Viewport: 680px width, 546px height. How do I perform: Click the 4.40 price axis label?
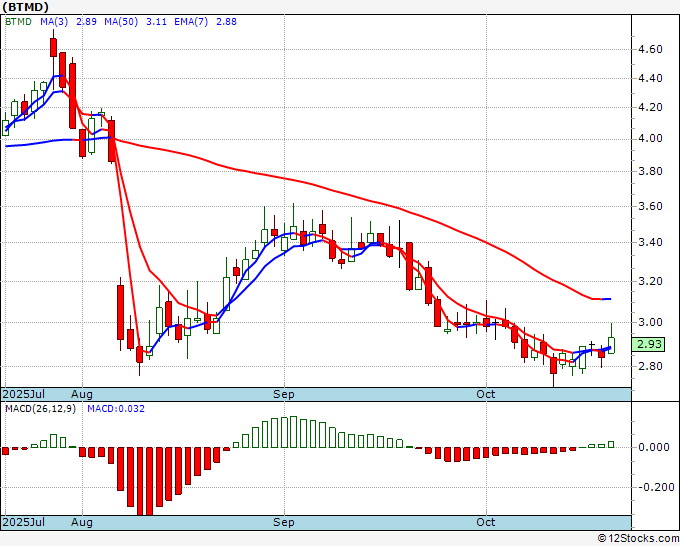(x=650, y=78)
